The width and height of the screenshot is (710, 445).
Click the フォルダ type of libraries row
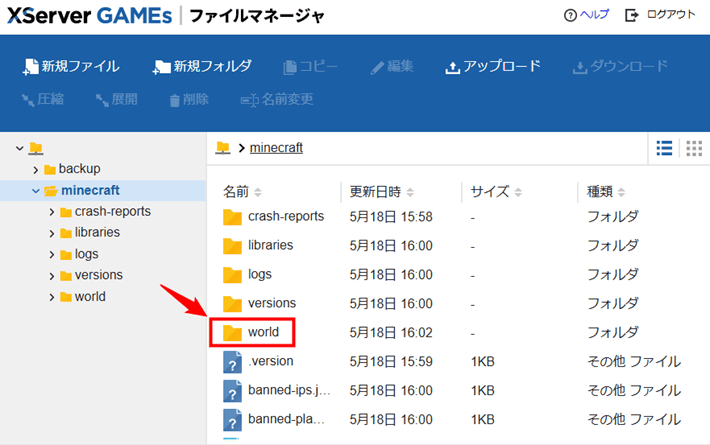coord(612,246)
